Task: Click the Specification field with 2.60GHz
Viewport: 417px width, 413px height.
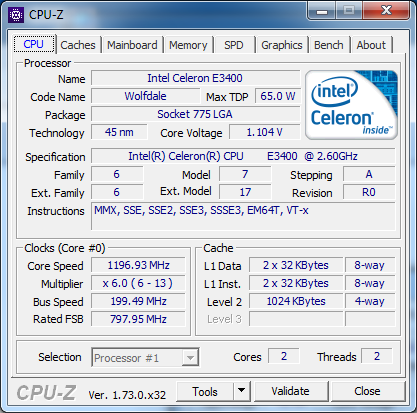Action: [243, 156]
